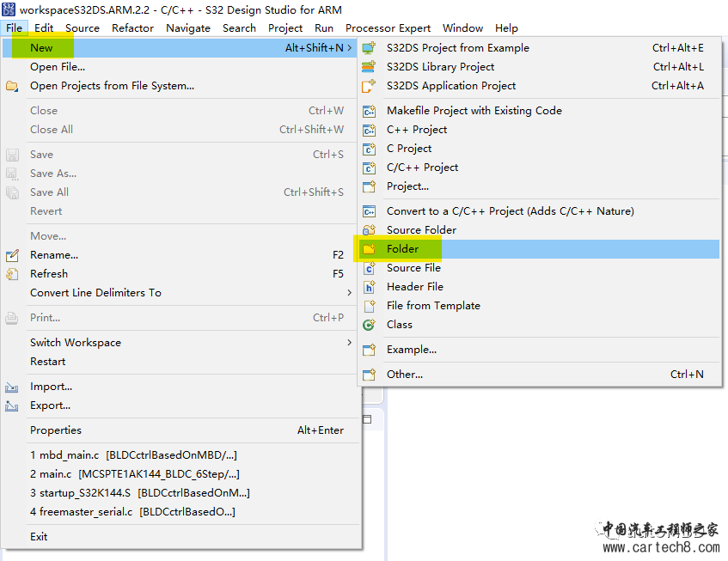
Task: Open the Navigate menu
Action: coord(188,28)
